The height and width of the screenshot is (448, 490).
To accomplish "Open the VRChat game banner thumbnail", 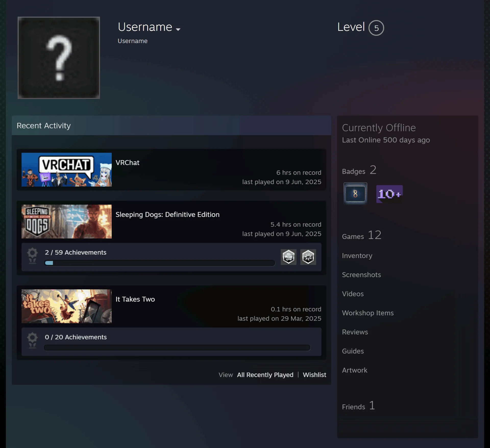I will point(67,170).
